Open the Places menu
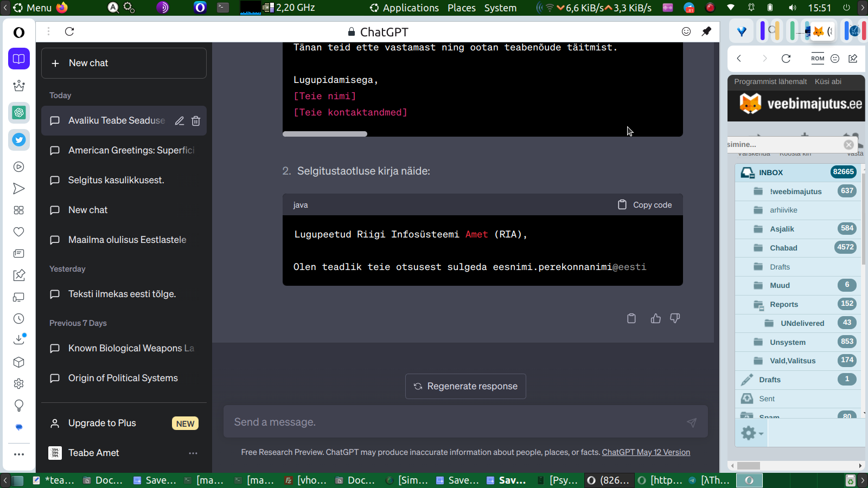868x488 pixels. (461, 8)
